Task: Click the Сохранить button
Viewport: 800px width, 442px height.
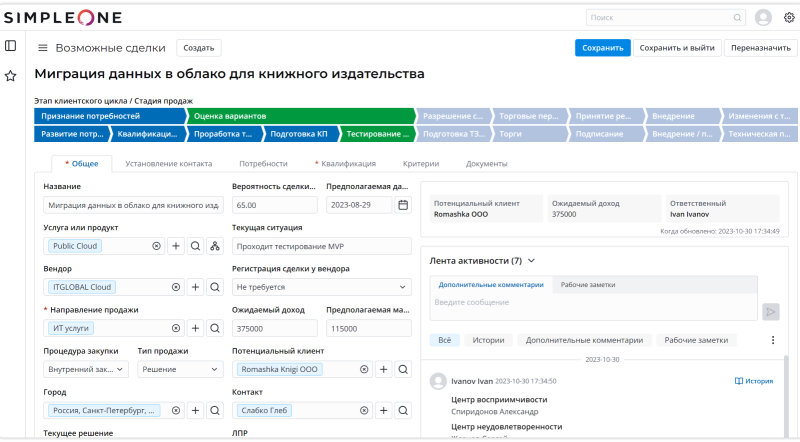Action: [x=603, y=48]
